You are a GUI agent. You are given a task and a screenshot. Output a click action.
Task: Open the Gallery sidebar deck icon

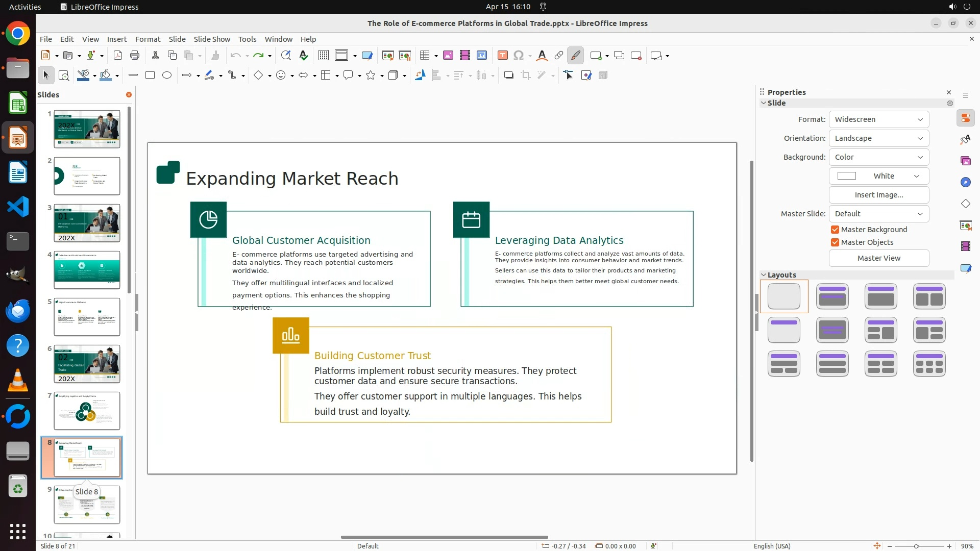coord(965,161)
